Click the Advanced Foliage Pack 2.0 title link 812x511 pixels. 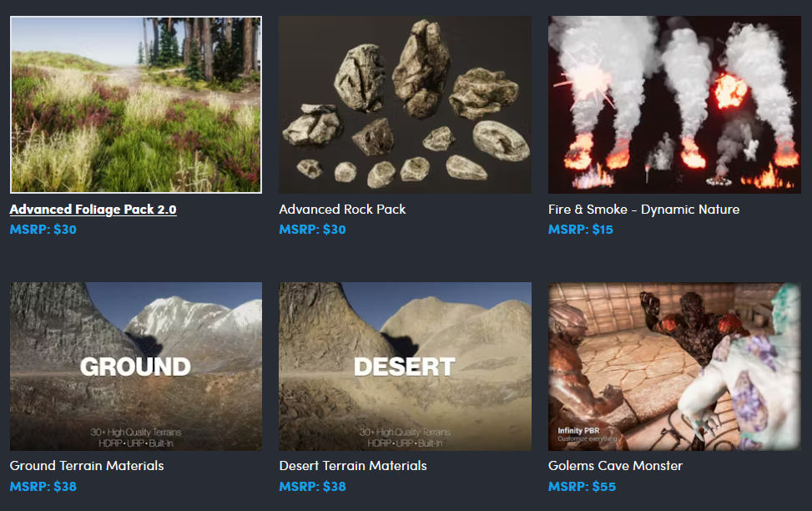click(x=93, y=210)
